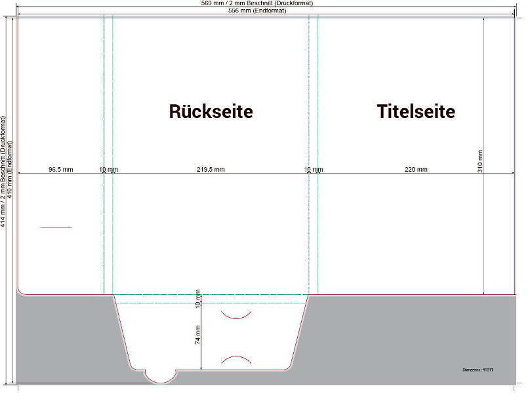Select the 96,5 mm dimension label
This screenshot has width=532, height=401.
coord(61,169)
